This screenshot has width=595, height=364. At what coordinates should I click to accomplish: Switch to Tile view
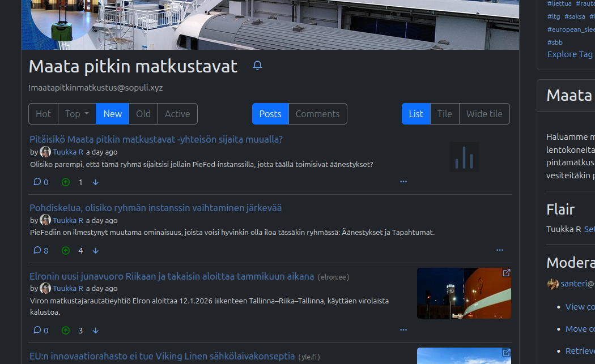(444, 114)
